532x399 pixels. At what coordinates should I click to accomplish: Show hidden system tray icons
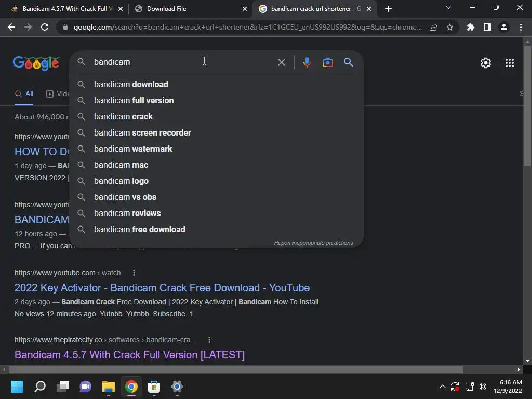coord(443,387)
